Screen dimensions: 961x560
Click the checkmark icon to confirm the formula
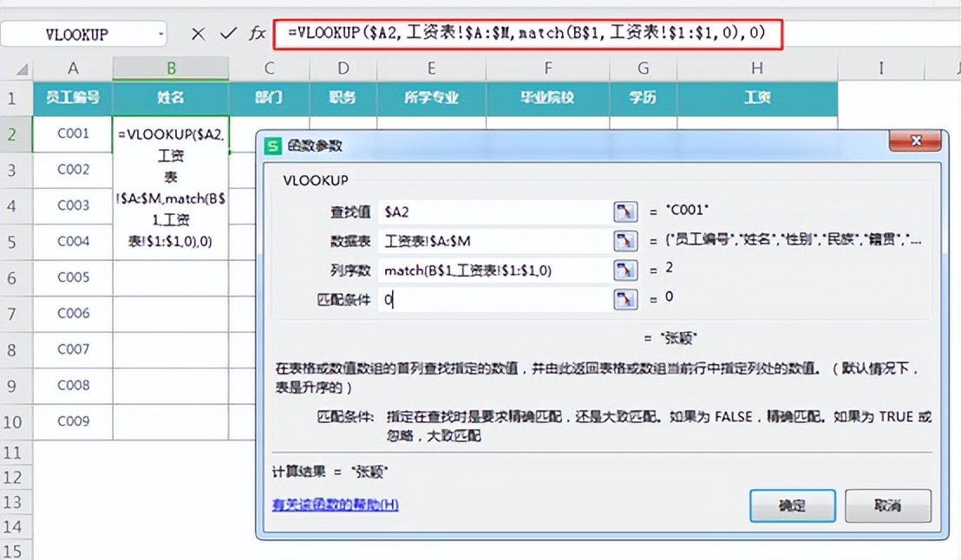click(x=227, y=33)
